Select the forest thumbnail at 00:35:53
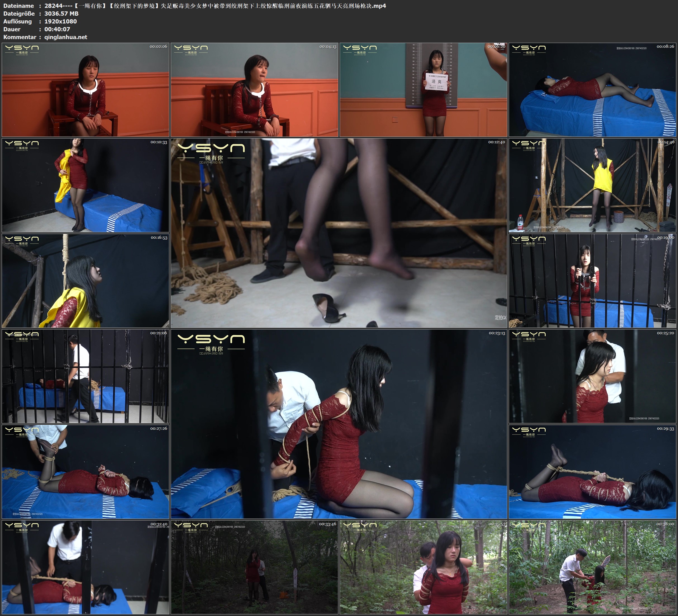Image resolution: width=678 pixels, height=616 pixels. click(x=423, y=567)
